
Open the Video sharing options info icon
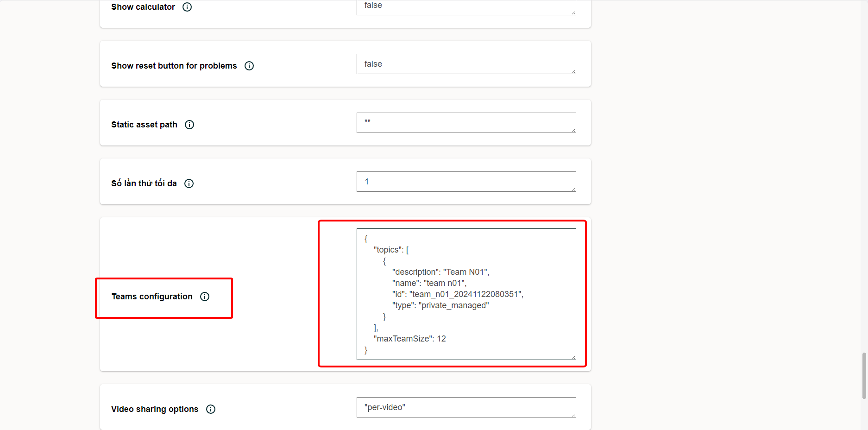[211, 409]
